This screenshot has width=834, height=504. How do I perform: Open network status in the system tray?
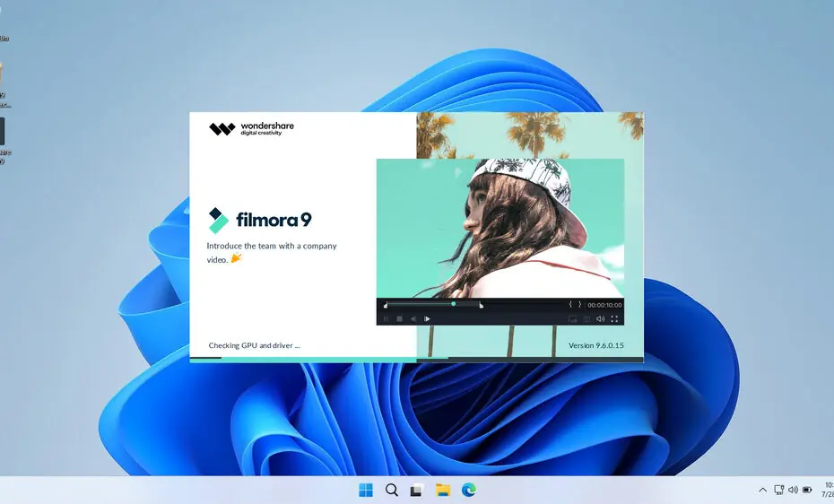778,490
